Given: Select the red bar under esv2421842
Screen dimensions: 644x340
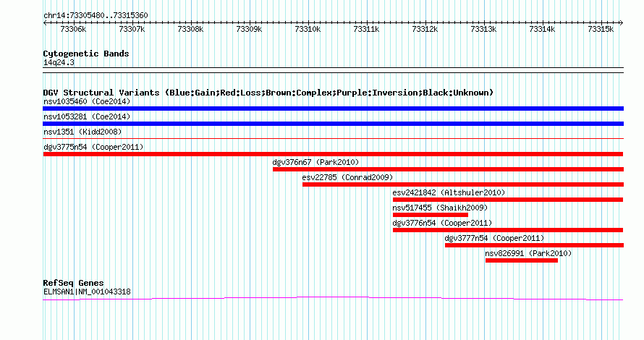Looking at the screenshot, I should 508,200.
